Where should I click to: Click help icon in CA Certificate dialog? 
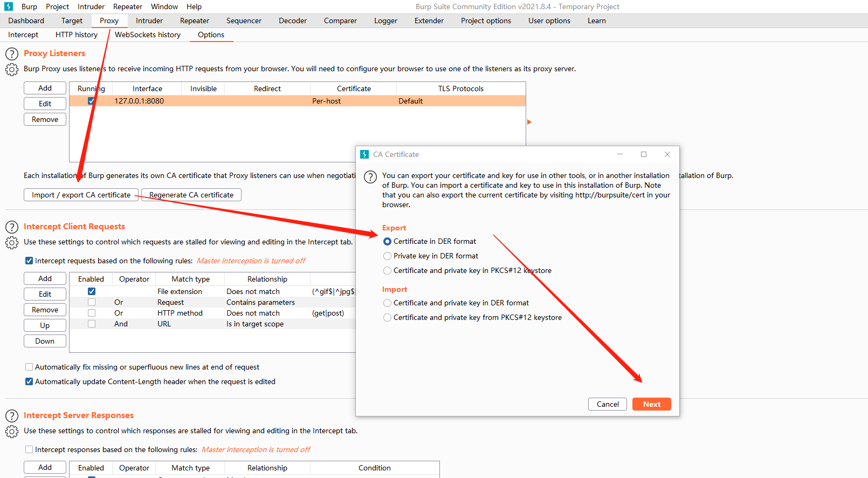(x=370, y=177)
